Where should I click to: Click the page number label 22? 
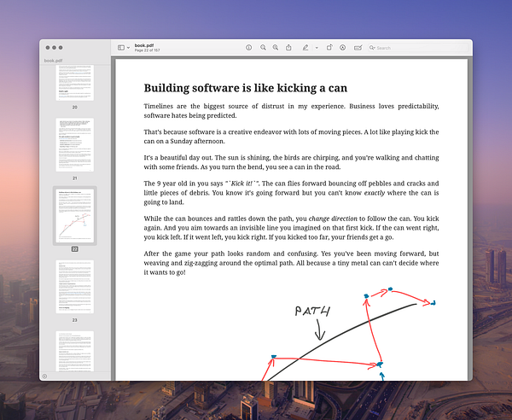pos(75,249)
